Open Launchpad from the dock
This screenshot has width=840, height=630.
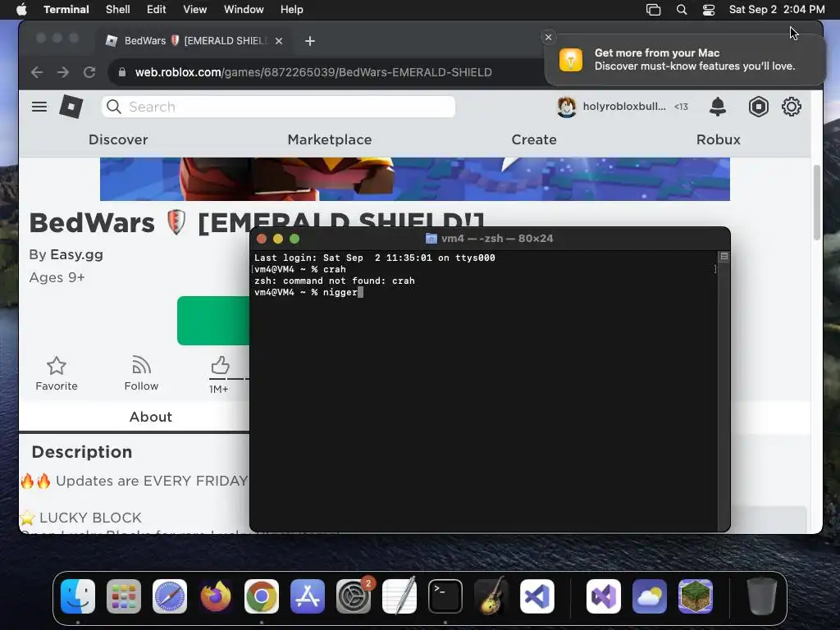click(124, 596)
